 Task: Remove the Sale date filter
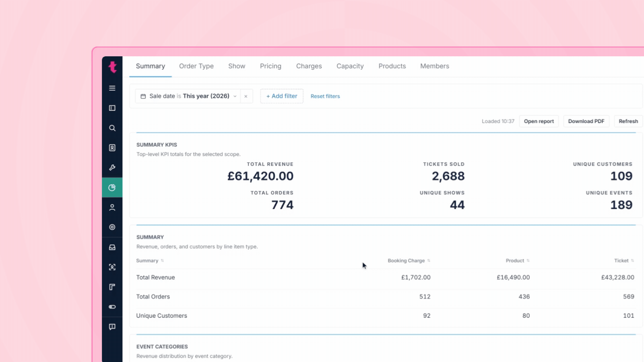click(246, 96)
